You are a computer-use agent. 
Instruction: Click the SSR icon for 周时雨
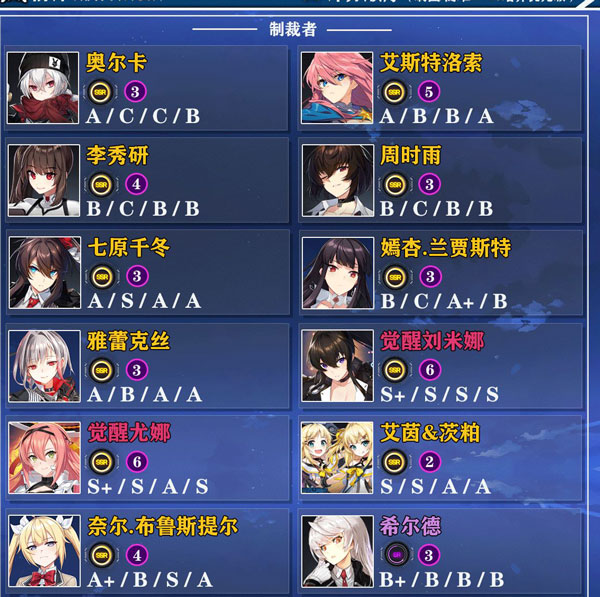point(395,184)
